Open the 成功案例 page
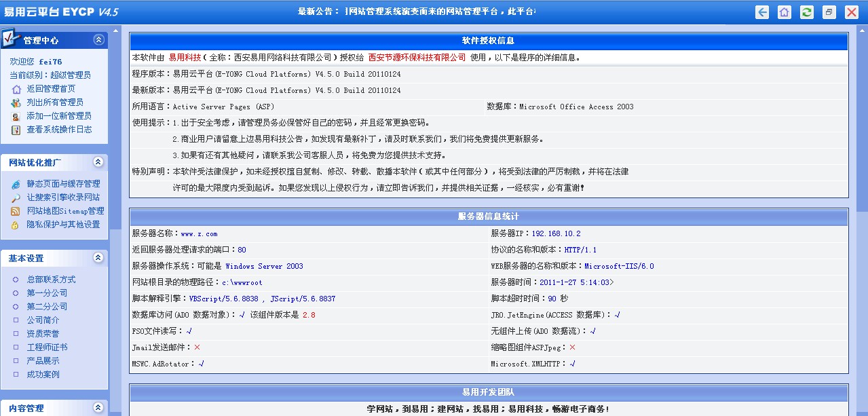The width and height of the screenshot is (868, 416). pyautogui.click(x=43, y=375)
